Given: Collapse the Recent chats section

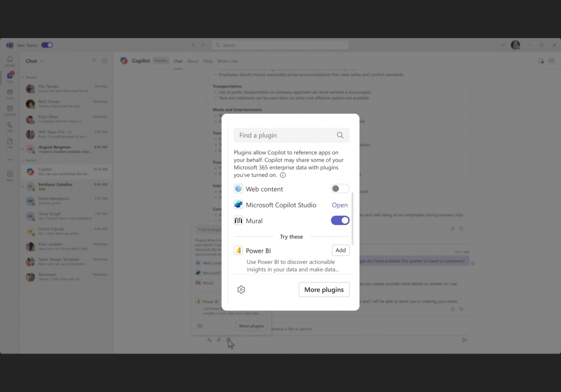Looking at the screenshot, I should 23,161.
